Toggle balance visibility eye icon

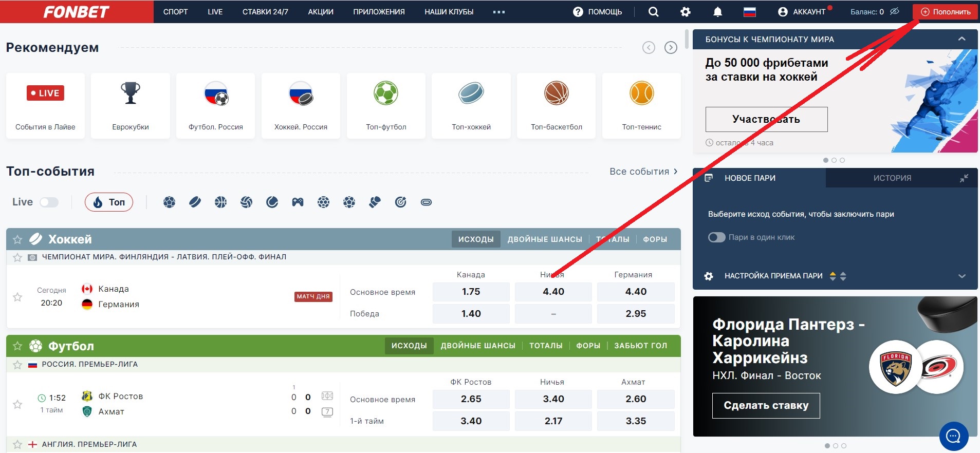point(895,11)
